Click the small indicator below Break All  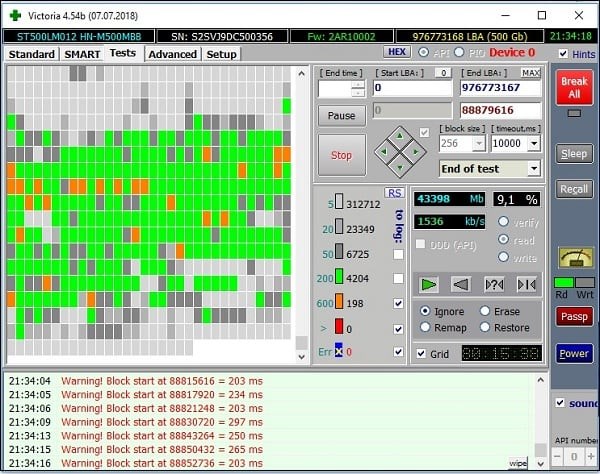coord(574,113)
